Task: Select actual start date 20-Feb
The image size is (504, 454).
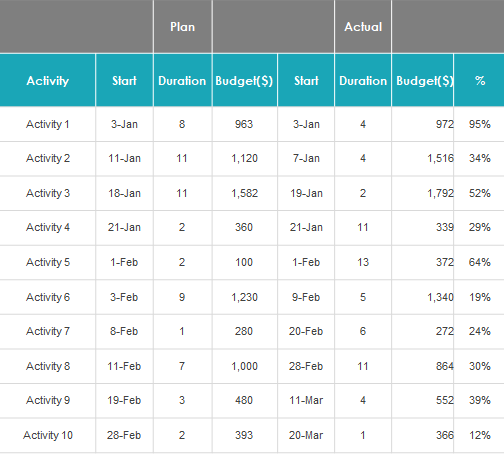Action: pyautogui.click(x=306, y=331)
